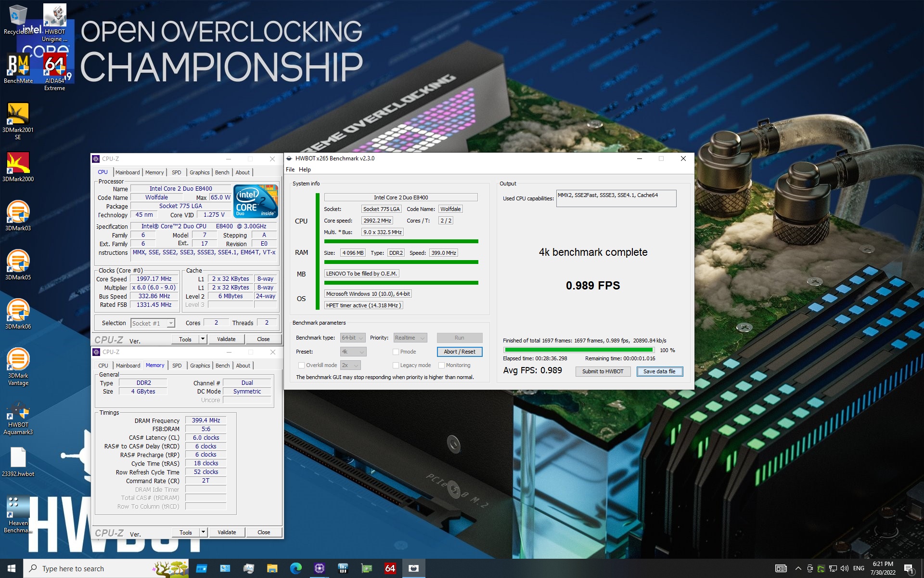Open the Socket #1 Selection dropdown
Screen dimensions: 924x578
(x=153, y=323)
